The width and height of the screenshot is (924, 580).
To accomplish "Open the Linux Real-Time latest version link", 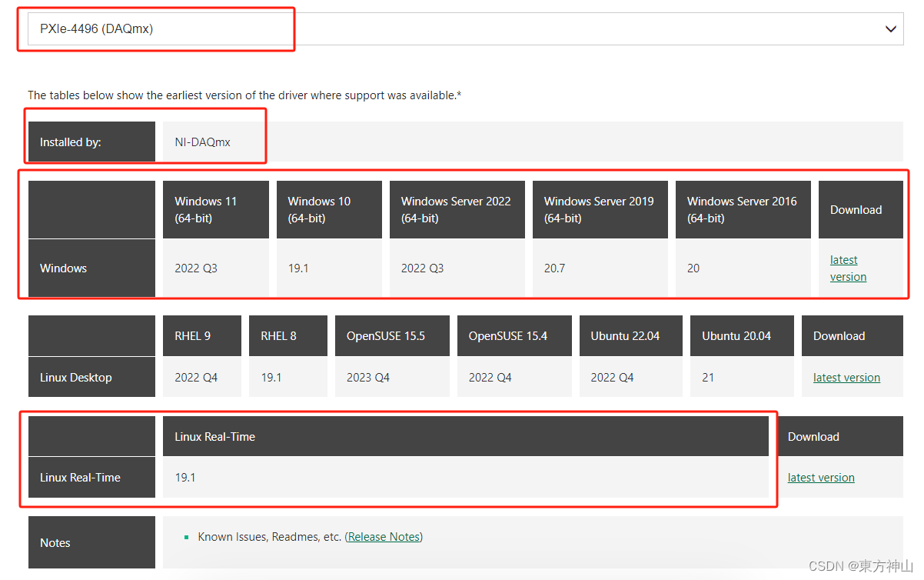I will 821,478.
